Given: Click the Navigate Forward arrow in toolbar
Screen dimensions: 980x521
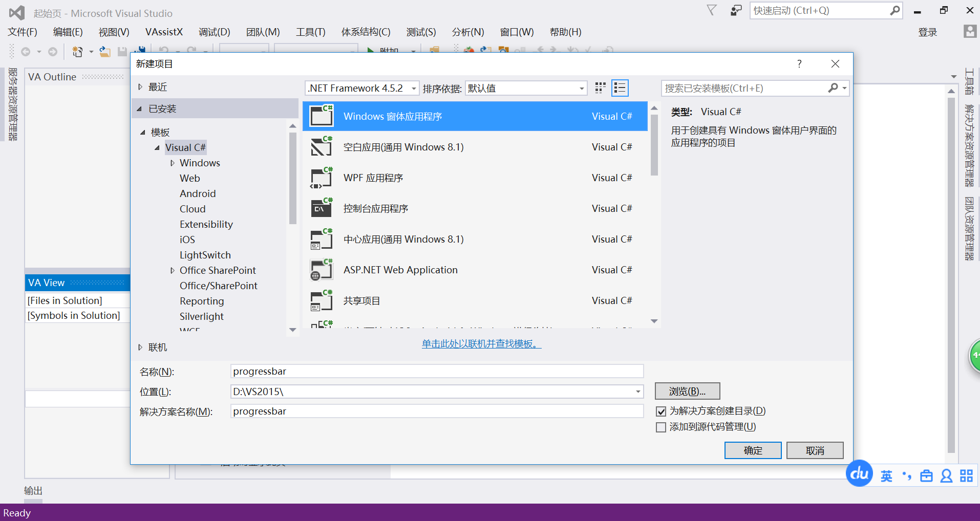Looking at the screenshot, I should 53,52.
